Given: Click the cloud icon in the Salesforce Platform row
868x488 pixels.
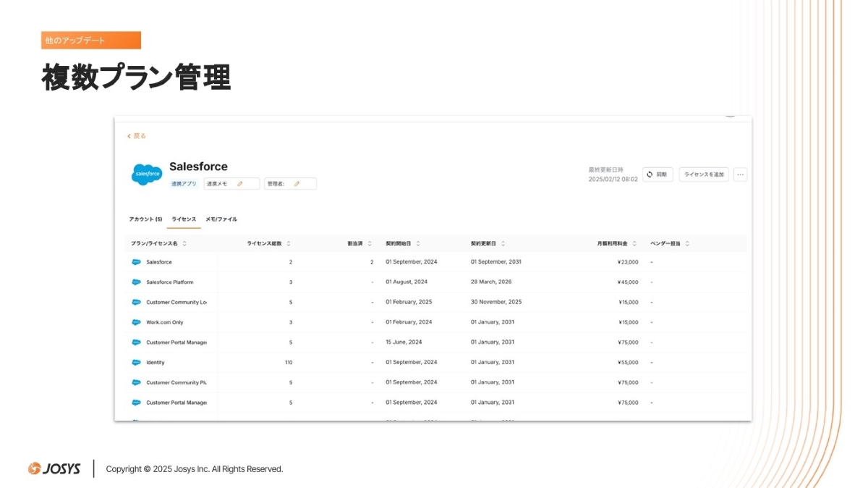Looking at the screenshot, I should (x=136, y=282).
